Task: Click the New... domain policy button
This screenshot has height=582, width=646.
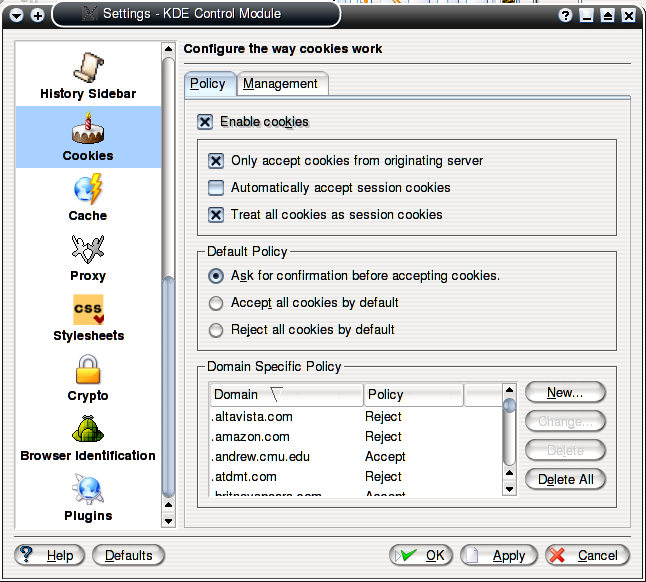Action: [x=565, y=392]
